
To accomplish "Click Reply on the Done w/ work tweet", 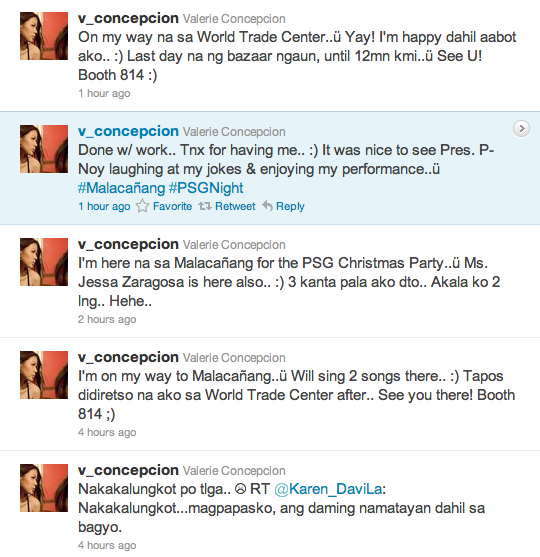I will point(290,206).
